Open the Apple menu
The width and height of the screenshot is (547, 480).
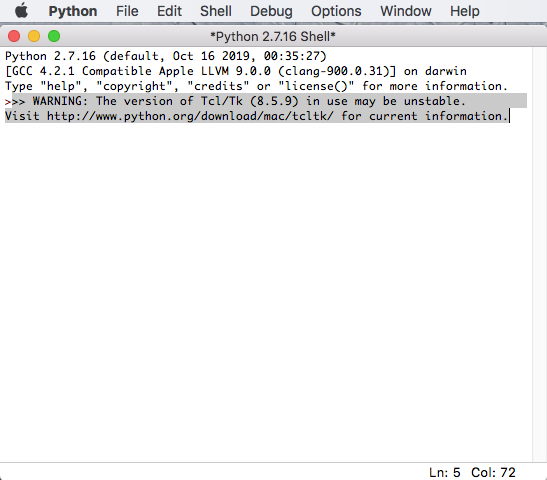point(21,10)
